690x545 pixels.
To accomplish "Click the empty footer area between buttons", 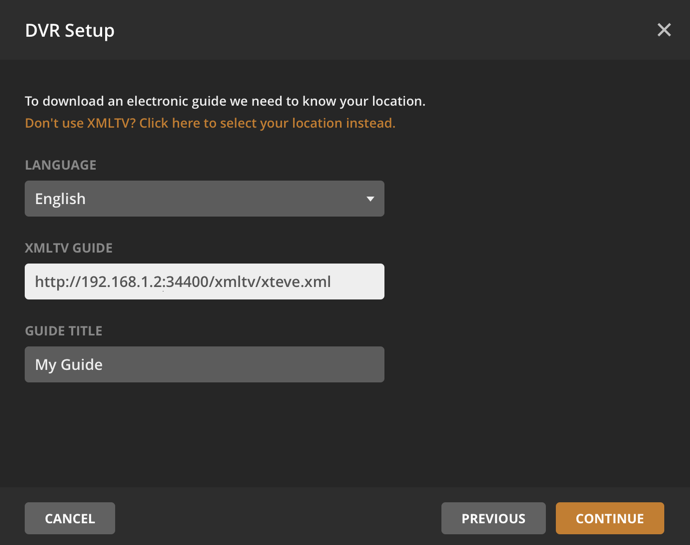I will (278, 518).
